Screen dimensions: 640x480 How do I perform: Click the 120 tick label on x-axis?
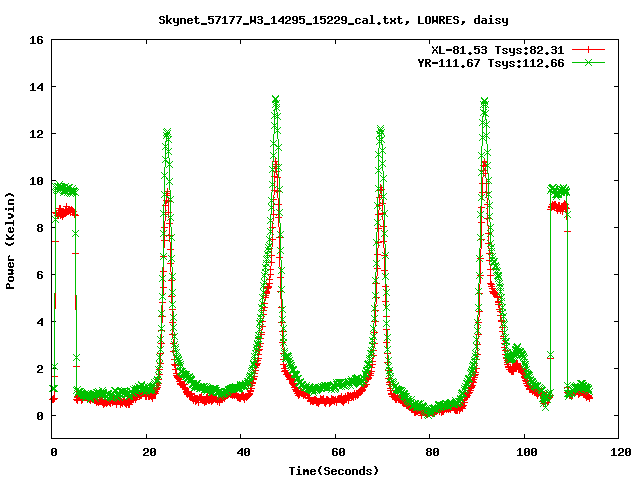[x=618, y=452]
